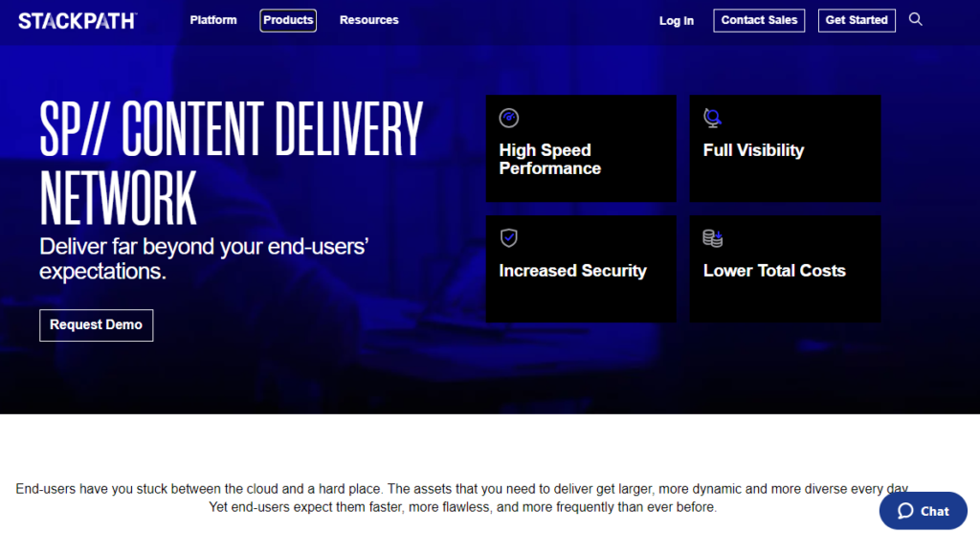The image size is (980, 533).
Task: Click the SP// Content Delivery Network heading
Action: (232, 163)
